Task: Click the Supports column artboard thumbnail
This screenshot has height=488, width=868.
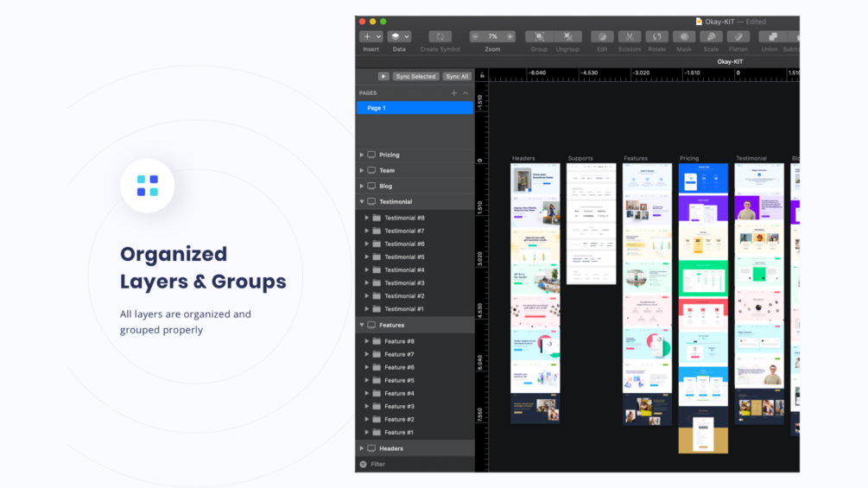Action: click(592, 224)
